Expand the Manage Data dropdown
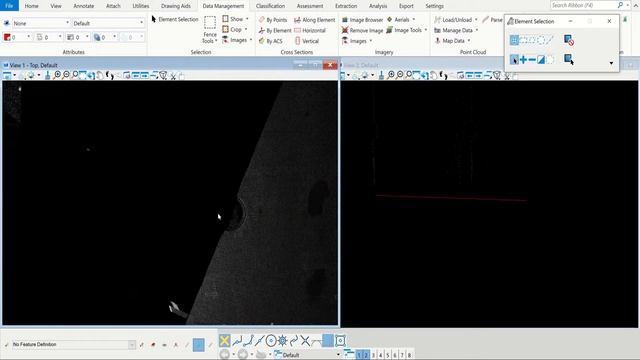The height and width of the screenshot is (360, 640). [456, 30]
